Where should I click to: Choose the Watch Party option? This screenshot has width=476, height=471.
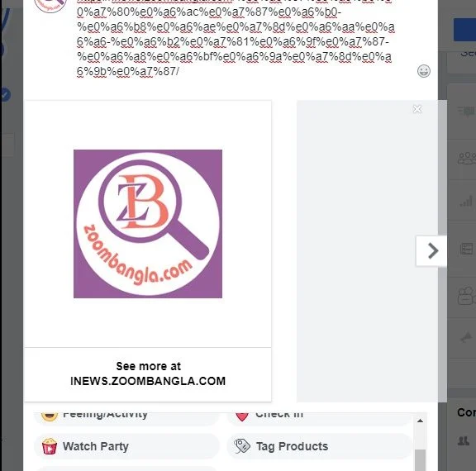(126, 446)
